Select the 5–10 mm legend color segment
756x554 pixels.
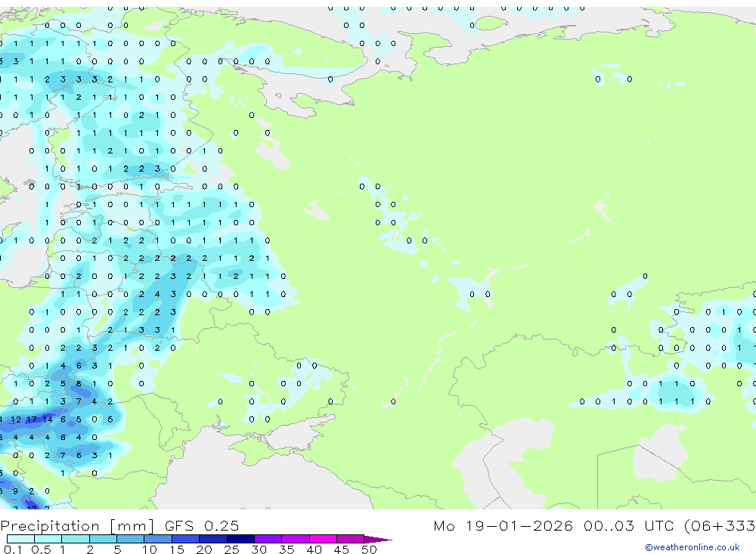[130, 539]
